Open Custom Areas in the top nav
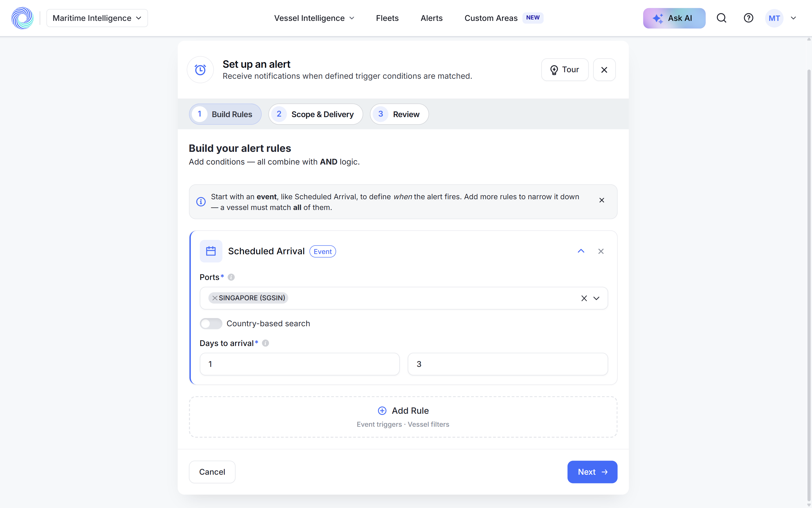 coord(491,18)
